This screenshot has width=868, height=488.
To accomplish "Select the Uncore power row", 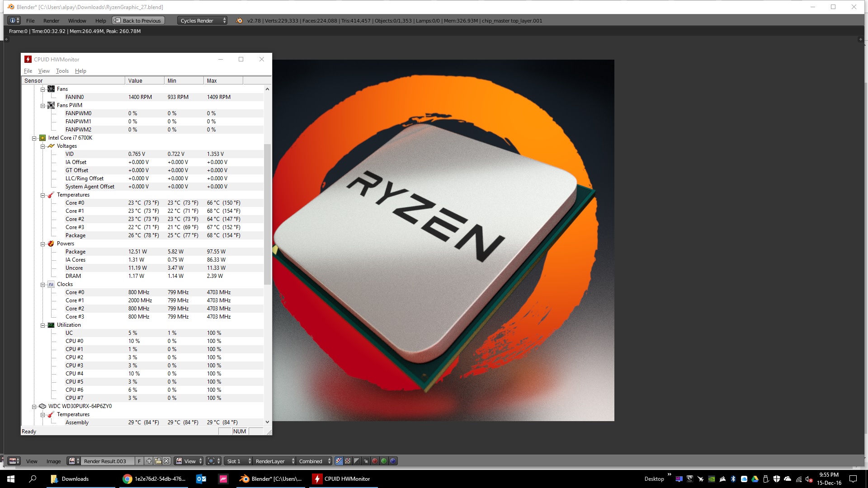I will tap(142, 268).
